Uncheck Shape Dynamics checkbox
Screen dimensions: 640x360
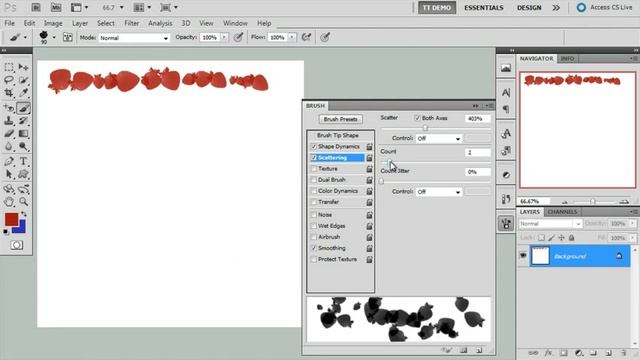pos(314,147)
